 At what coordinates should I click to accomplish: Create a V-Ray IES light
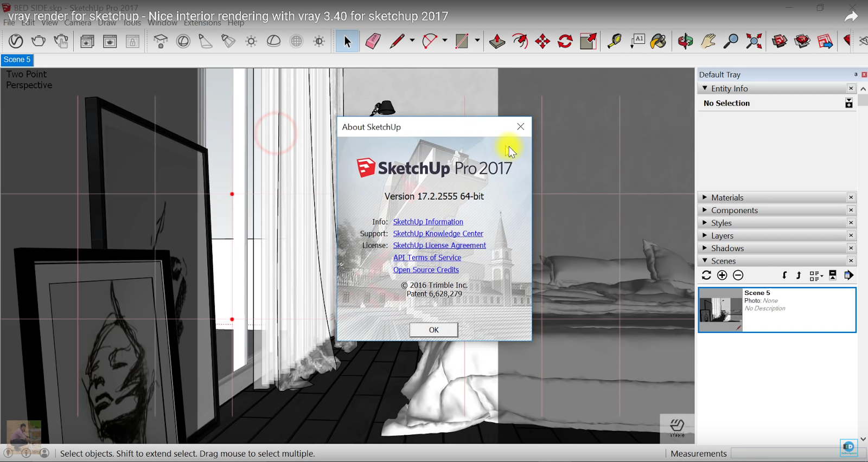click(228, 41)
